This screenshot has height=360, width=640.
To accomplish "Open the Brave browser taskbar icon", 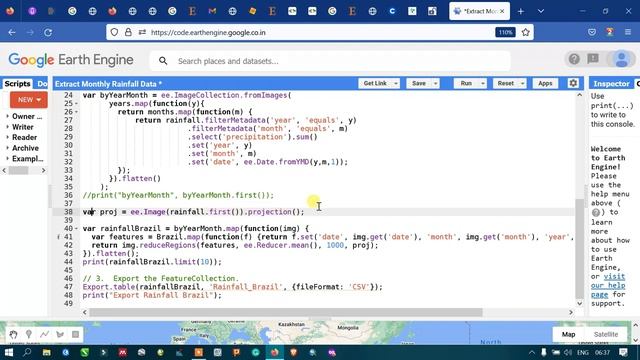I will click(x=293, y=352).
